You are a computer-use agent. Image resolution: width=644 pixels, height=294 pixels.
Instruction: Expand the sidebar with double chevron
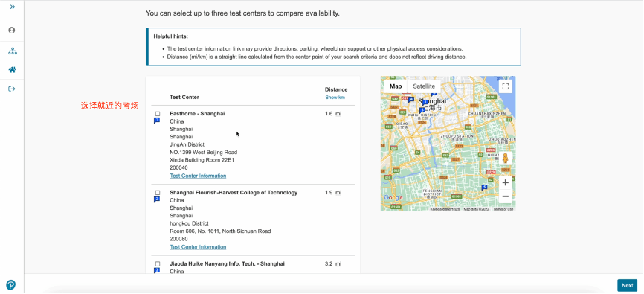coord(13,7)
